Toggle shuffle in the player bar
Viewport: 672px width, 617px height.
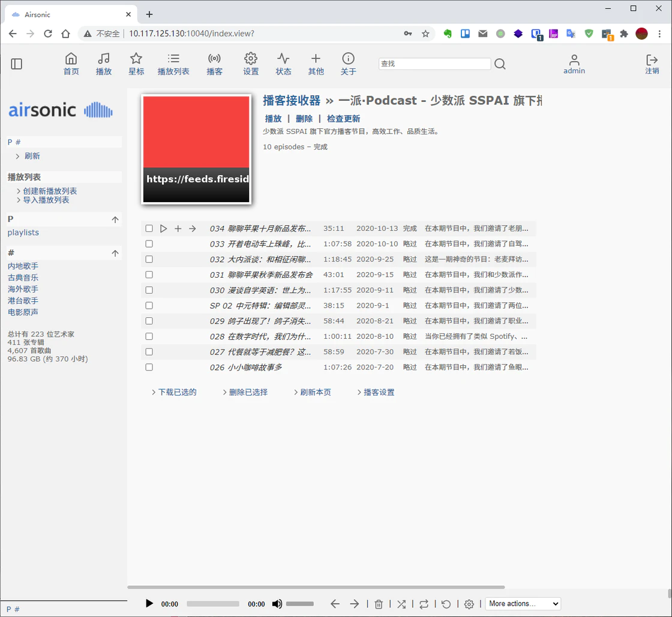coord(401,604)
